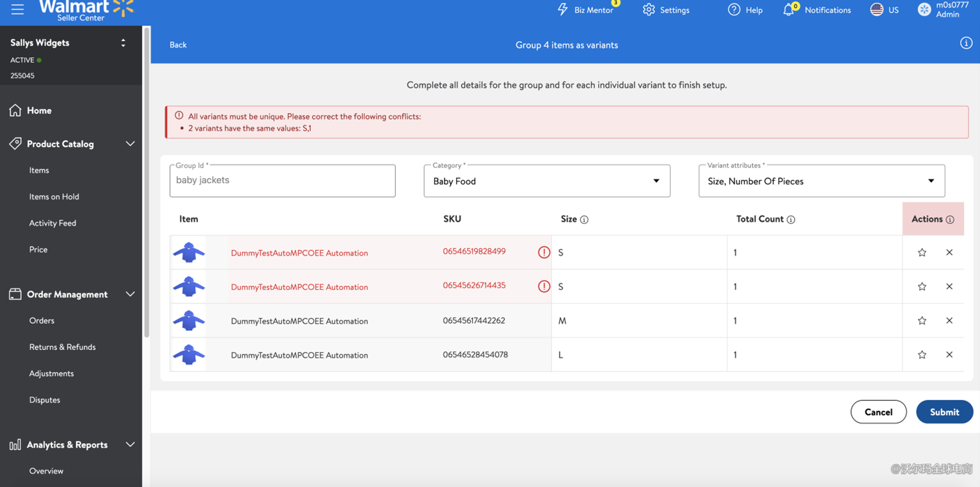Image resolution: width=980 pixels, height=487 pixels.
Task: Click the Back link
Action: 178,45
